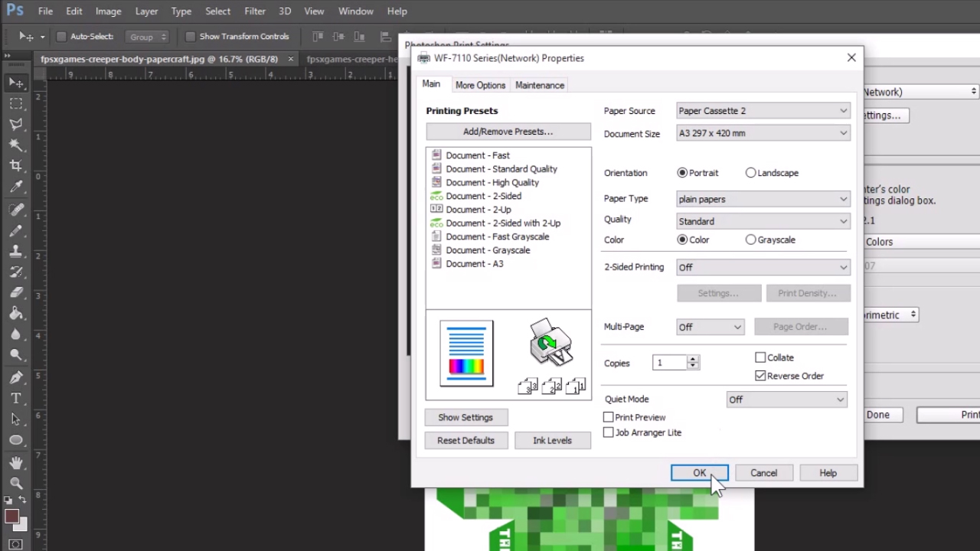
Task: Select the Document - A3 preset
Action: 475,264
